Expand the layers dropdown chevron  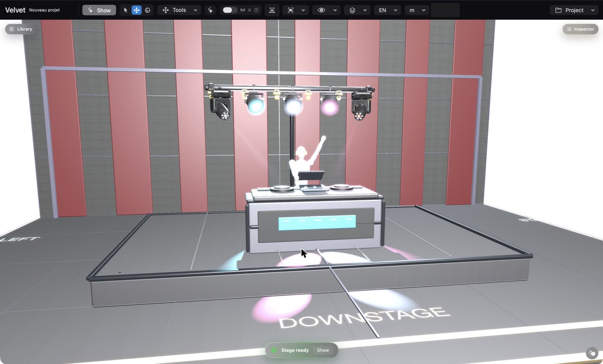(365, 10)
